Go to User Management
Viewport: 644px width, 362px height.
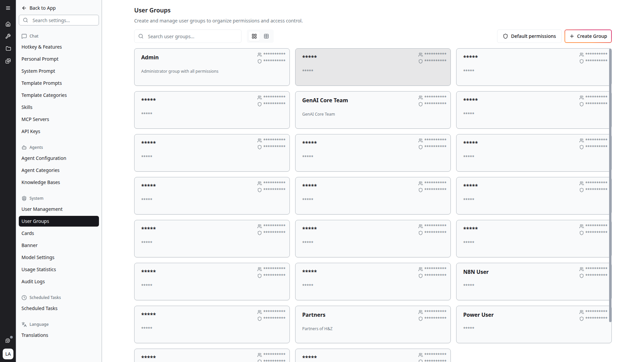(x=59, y=209)
